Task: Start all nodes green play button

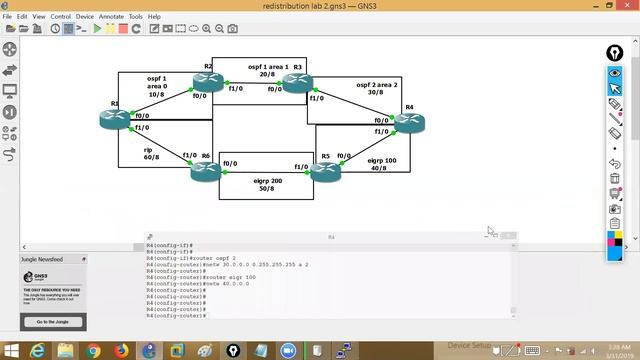Action: (97, 29)
